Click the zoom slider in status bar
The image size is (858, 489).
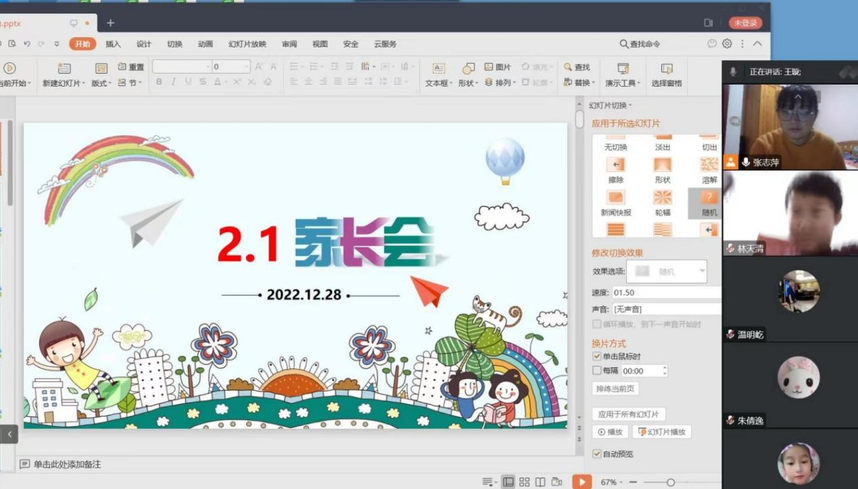670,482
